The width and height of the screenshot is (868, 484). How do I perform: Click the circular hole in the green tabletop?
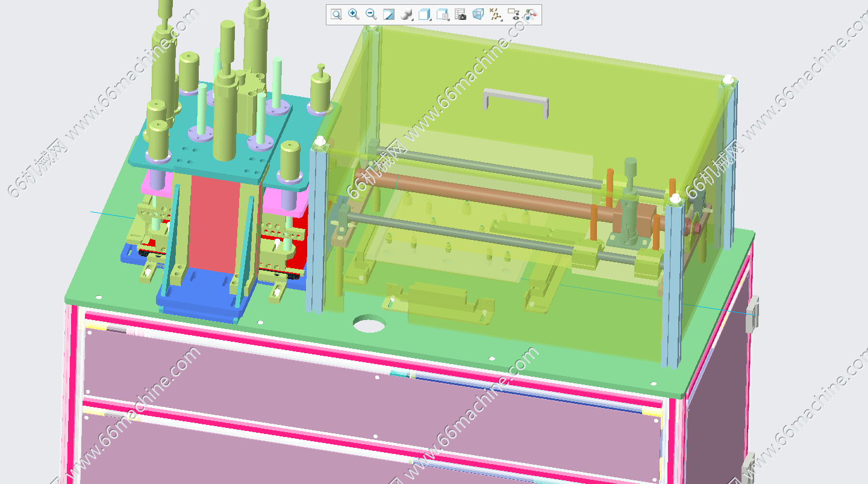(369, 324)
